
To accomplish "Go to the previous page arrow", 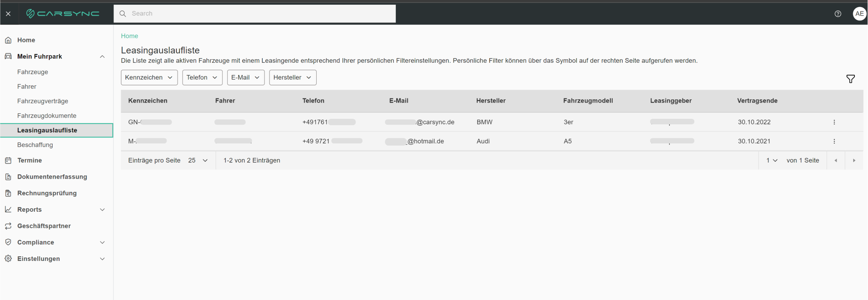I will click(836, 160).
